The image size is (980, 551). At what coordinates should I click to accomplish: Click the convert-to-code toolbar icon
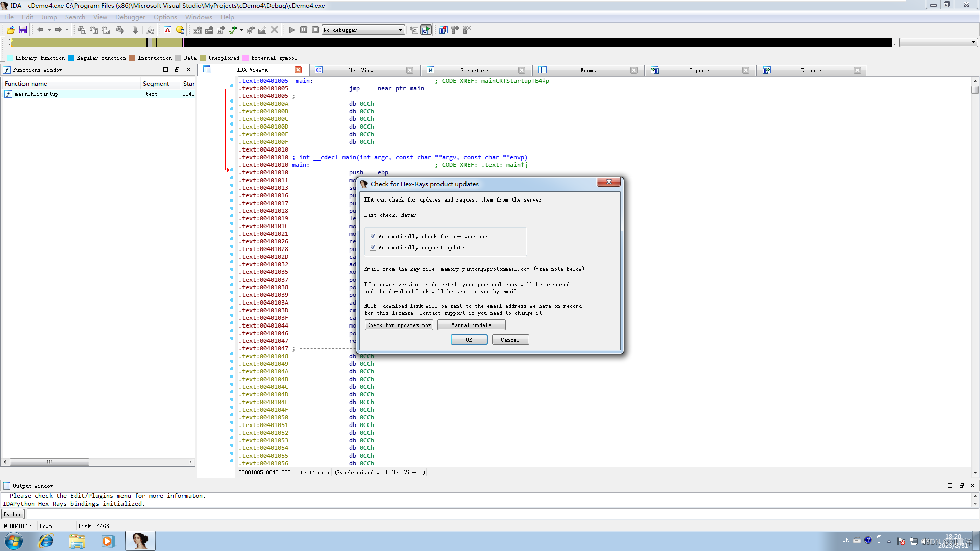tap(198, 30)
